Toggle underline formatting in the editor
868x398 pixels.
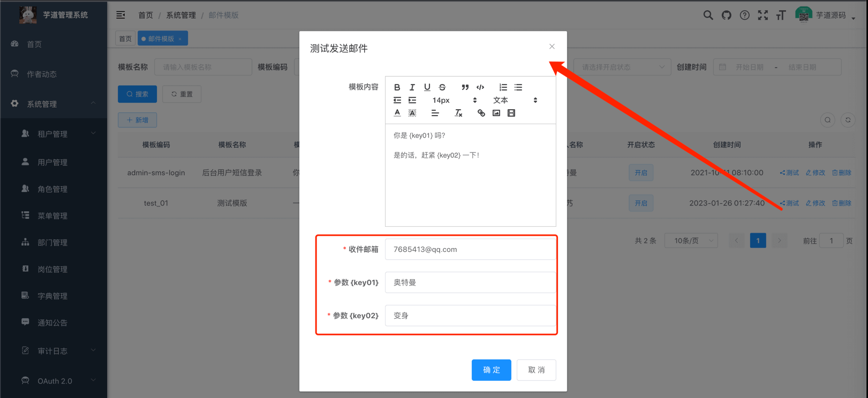(x=427, y=87)
